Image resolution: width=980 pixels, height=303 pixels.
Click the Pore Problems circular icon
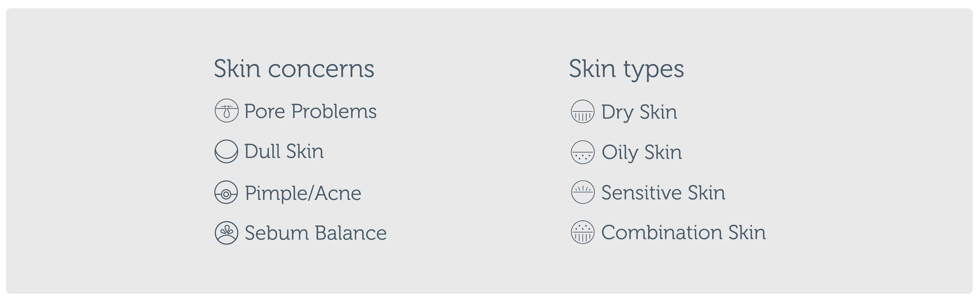[226, 111]
